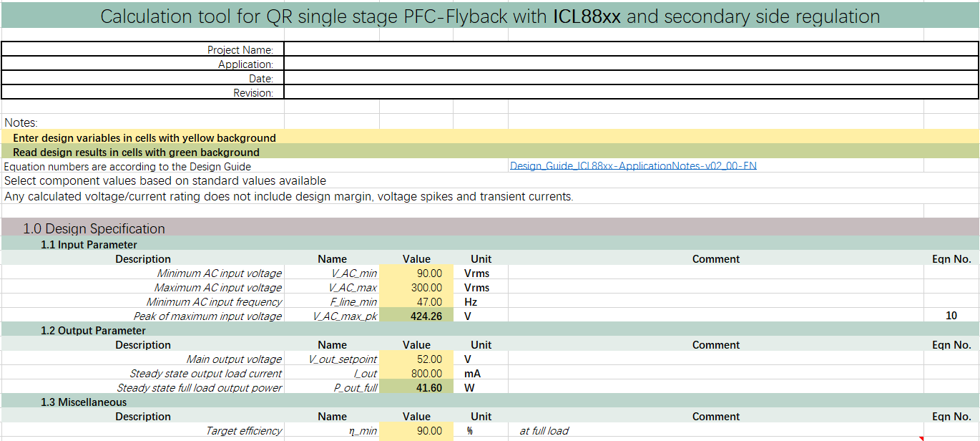The image size is (980, 441).
Task: Click the '1.3 Miscellaneous' subsection header
Action: click(x=84, y=402)
